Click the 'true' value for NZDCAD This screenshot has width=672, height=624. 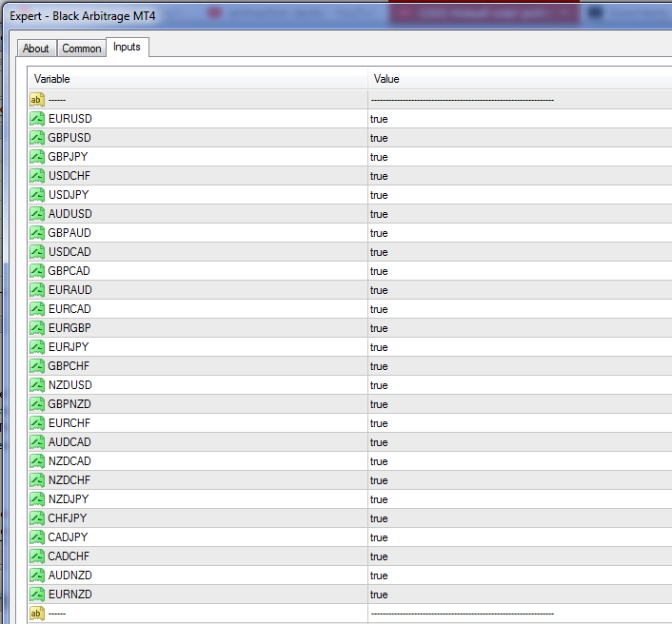[379, 461]
